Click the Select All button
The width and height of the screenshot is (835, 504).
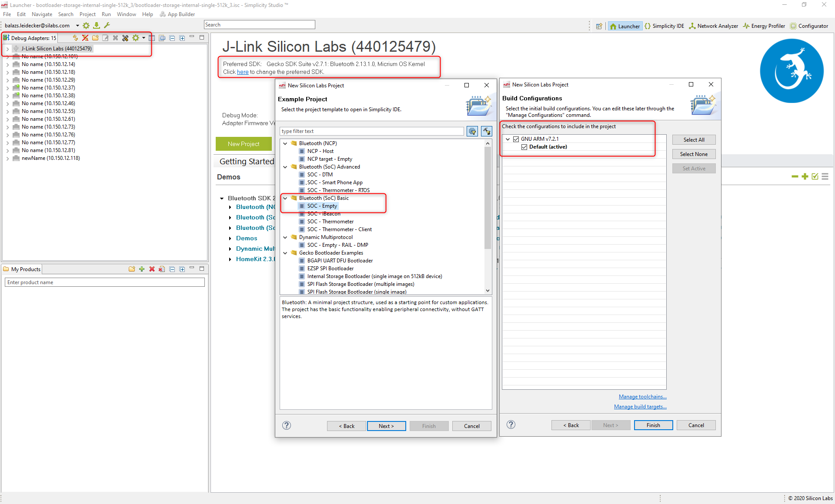click(694, 139)
